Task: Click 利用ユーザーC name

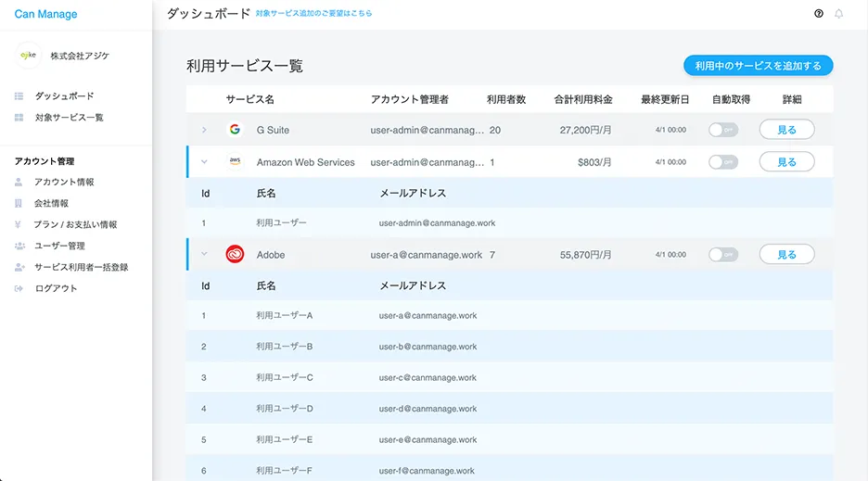Action: (284, 377)
